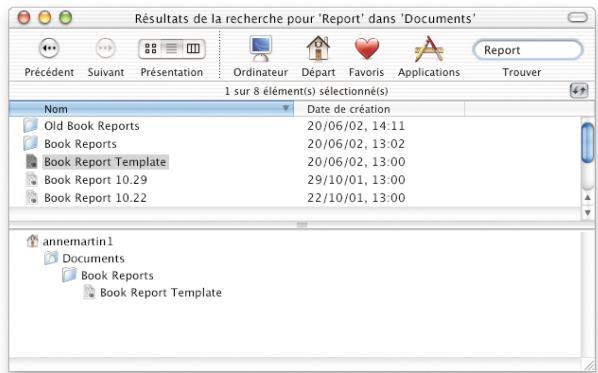Switch to list view in Présentation
Viewport: 598px width, 373px height.
point(172,48)
